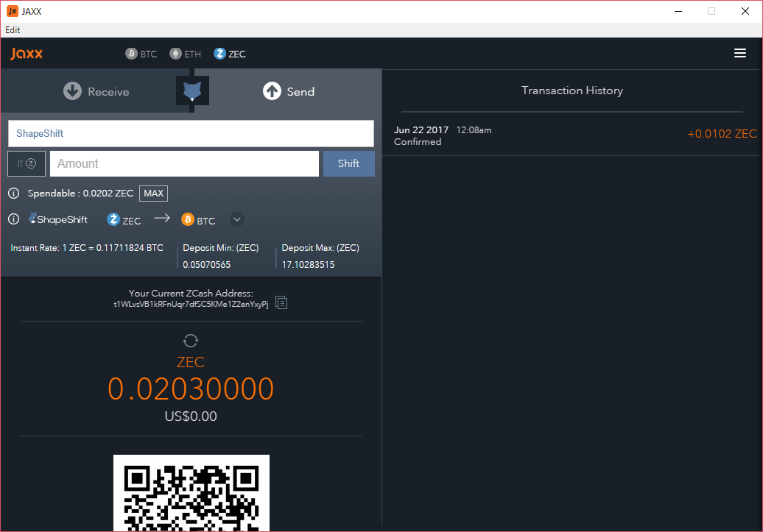Image resolution: width=763 pixels, height=532 pixels.
Task: Click the Jx app icon in title bar
Action: click(x=13, y=11)
